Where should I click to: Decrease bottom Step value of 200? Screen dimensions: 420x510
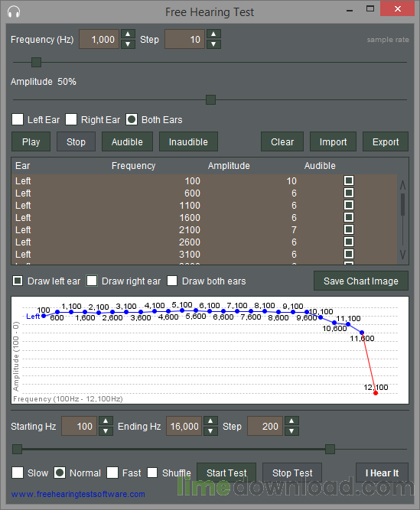[x=291, y=431]
